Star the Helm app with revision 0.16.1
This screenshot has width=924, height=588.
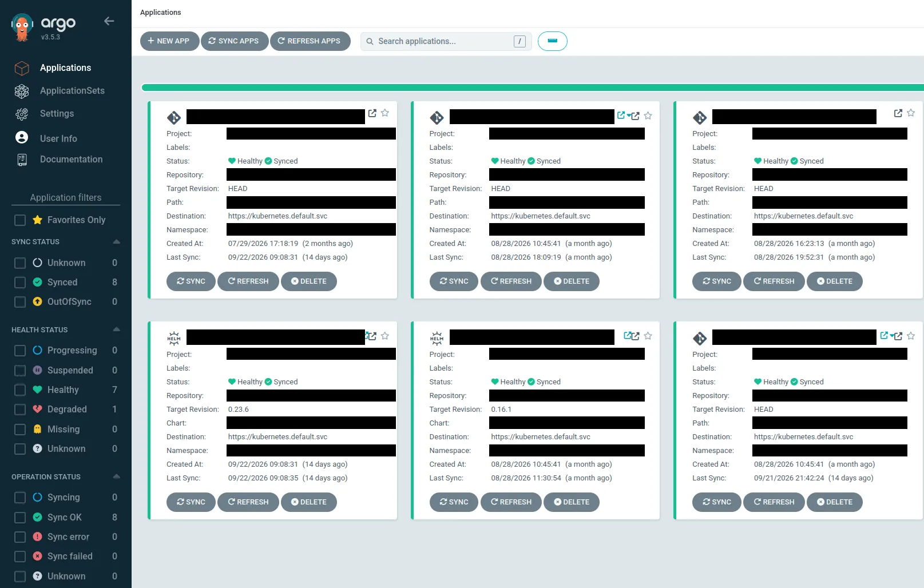tap(648, 336)
